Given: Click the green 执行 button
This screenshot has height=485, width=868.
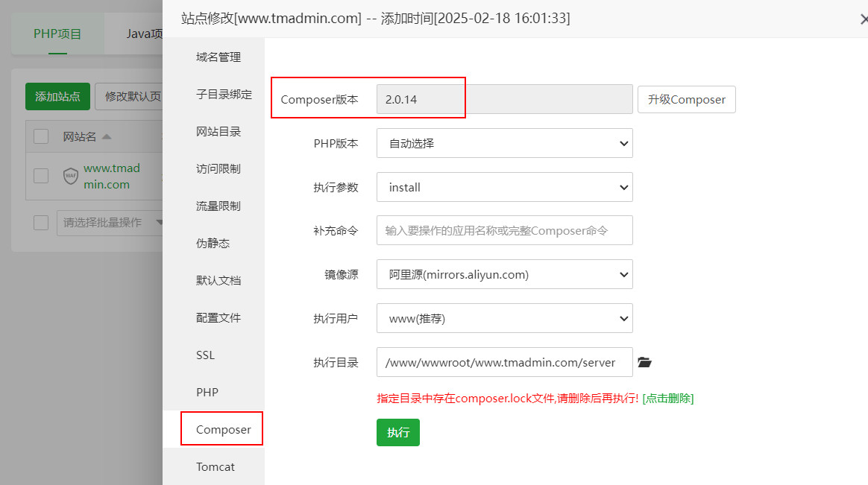Looking at the screenshot, I should coord(397,432).
